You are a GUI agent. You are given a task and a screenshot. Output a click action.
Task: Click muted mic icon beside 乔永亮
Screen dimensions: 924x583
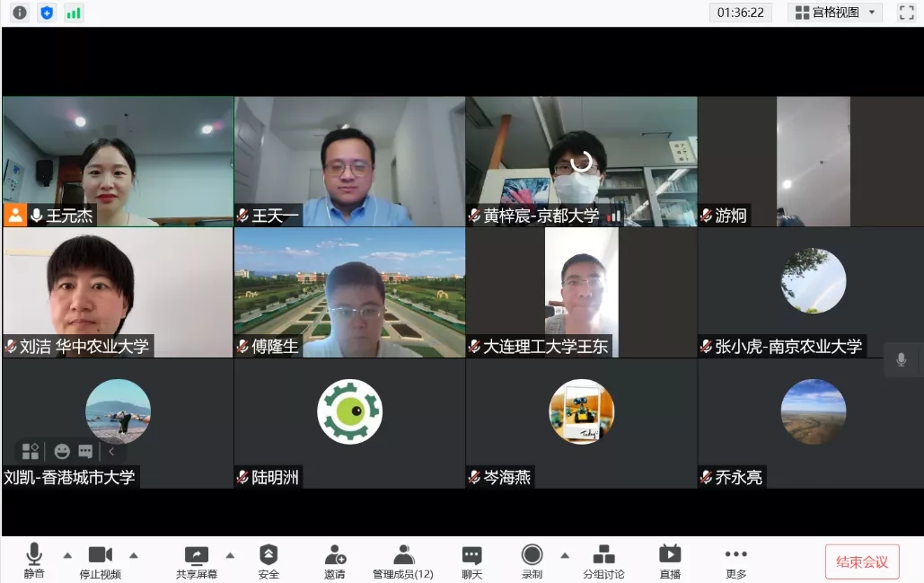point(706,478)
